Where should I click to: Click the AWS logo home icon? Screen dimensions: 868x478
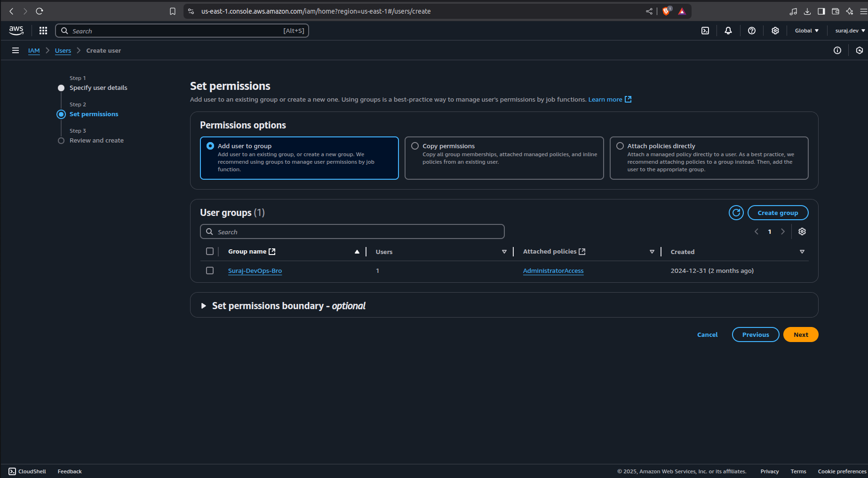click(x=16, y=31)
